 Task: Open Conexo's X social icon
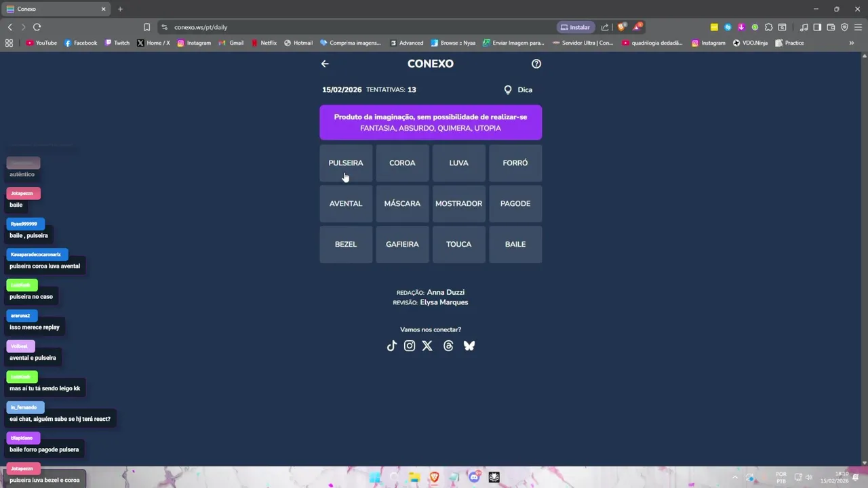pyautogui.click(x=427, y=346)
